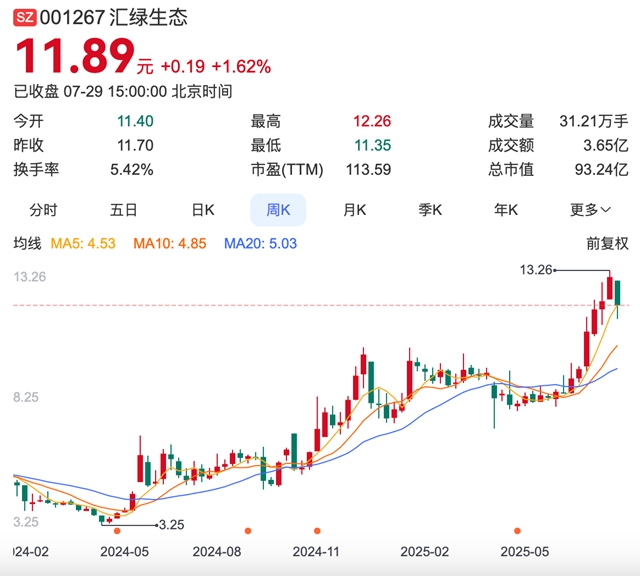Click the orange event dot near 2024-11
This screenshot has height=576, width=640.
[x=317, y=531]
